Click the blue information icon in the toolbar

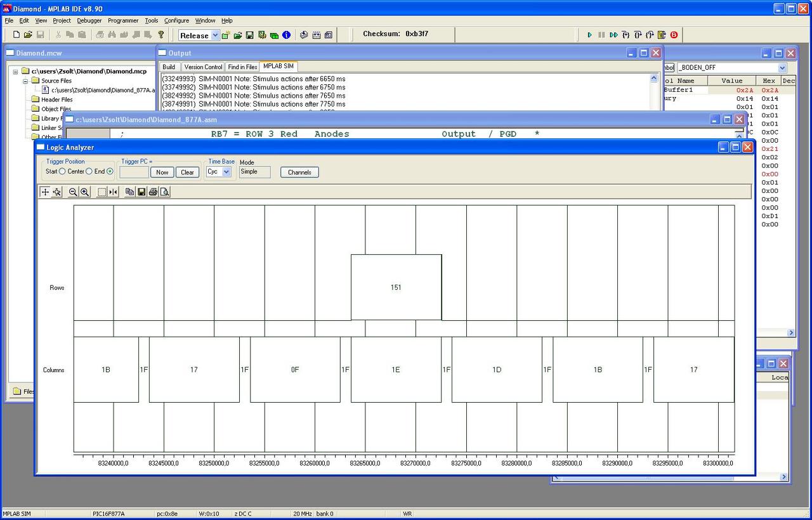286,35
